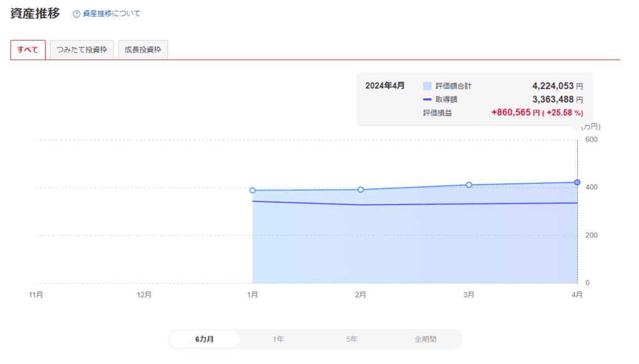The height and width of the screenshot is (364, 639).
Task: Select the 5年 period option
Action: (x=352, y=339)
